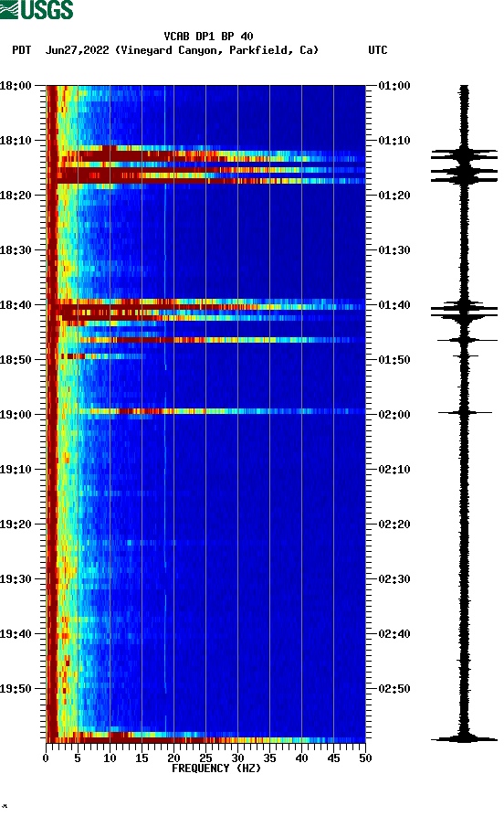The width and height of the screenshot is (504, 816).
Task: Click the '02:50' UTC time label
Action: point(394,688)
